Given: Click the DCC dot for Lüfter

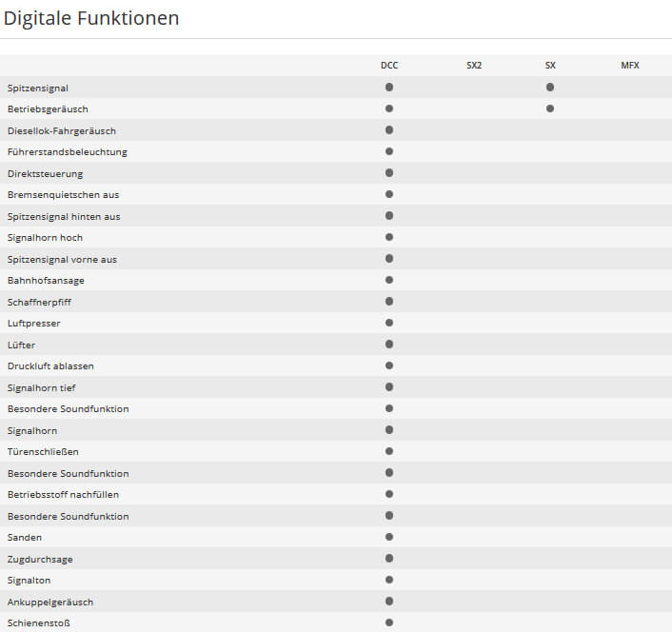Looking at the screenshot, I should (389, 345).
